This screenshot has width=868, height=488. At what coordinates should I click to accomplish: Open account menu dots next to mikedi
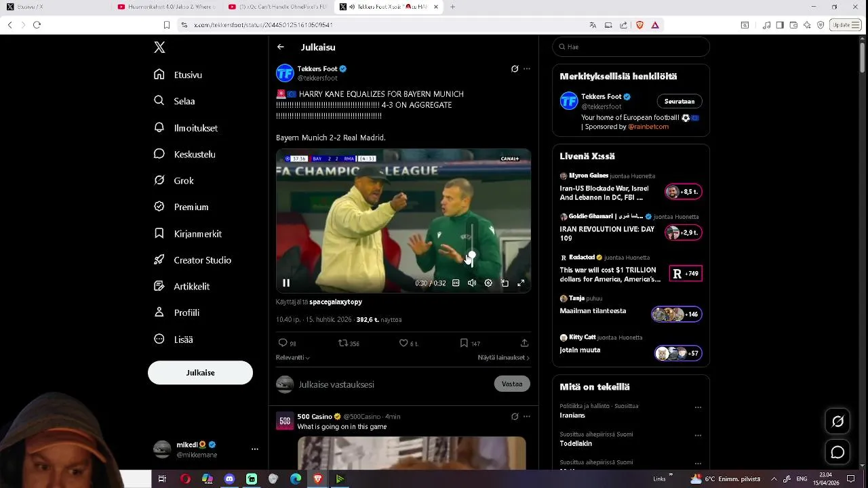click(255, 449)
